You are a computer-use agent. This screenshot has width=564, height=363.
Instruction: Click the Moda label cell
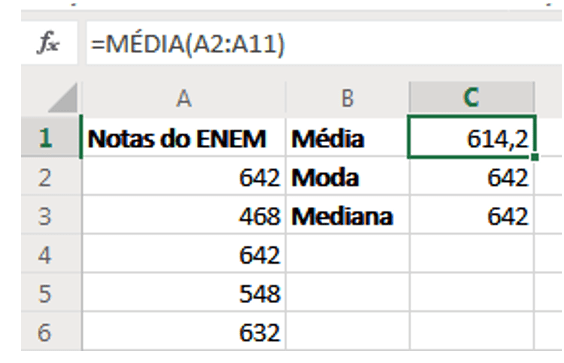[x=347, y=177]
